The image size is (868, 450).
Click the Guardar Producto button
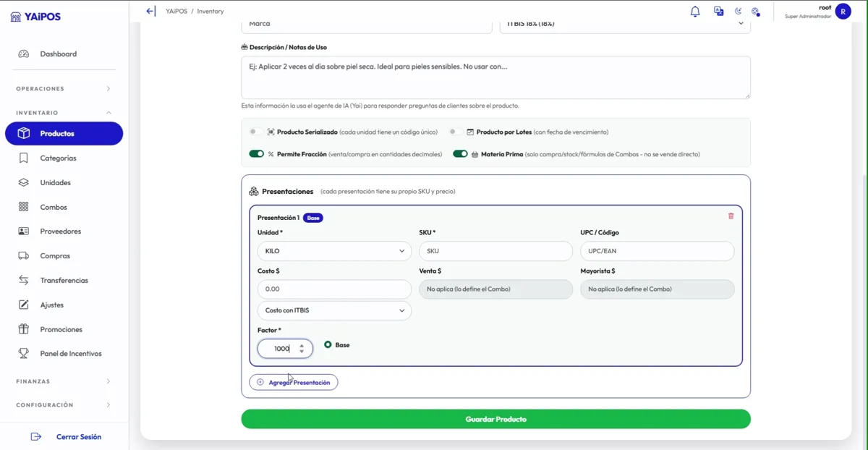[x=495, y=420]
